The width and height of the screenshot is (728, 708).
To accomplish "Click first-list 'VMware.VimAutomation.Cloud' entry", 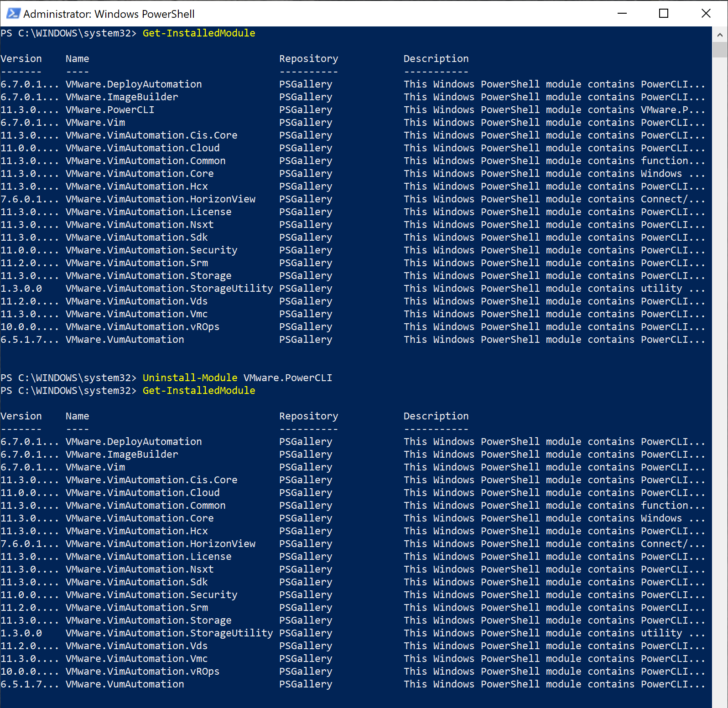I will pos(143,148).
